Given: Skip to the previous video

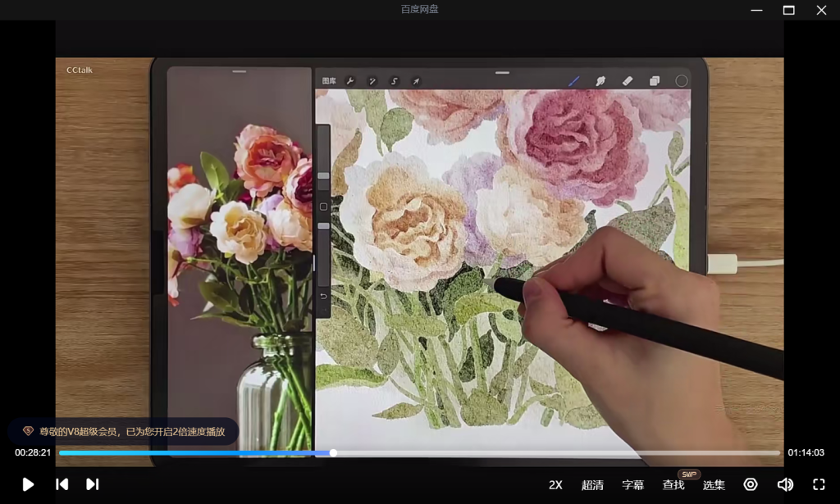Looking at the screenshot, I should point(62,484).
